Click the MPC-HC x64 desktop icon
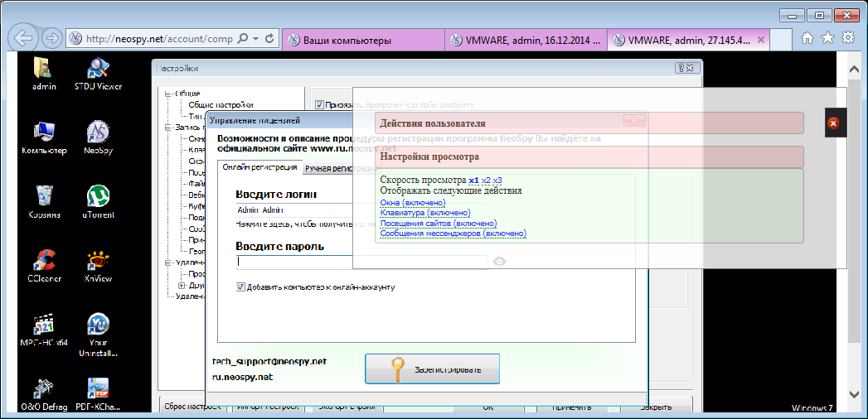Screen dimensions: 868x419 tap(44, 330)
